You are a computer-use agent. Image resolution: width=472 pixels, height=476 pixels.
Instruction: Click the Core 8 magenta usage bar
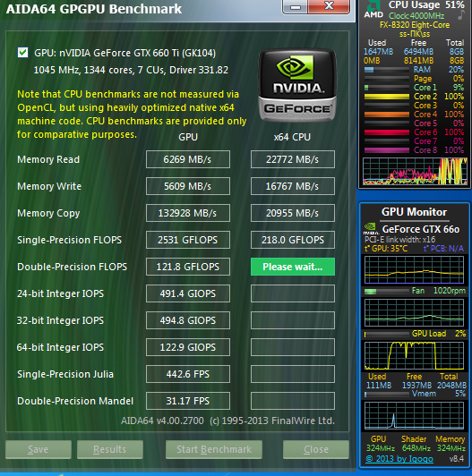point(387,150)
